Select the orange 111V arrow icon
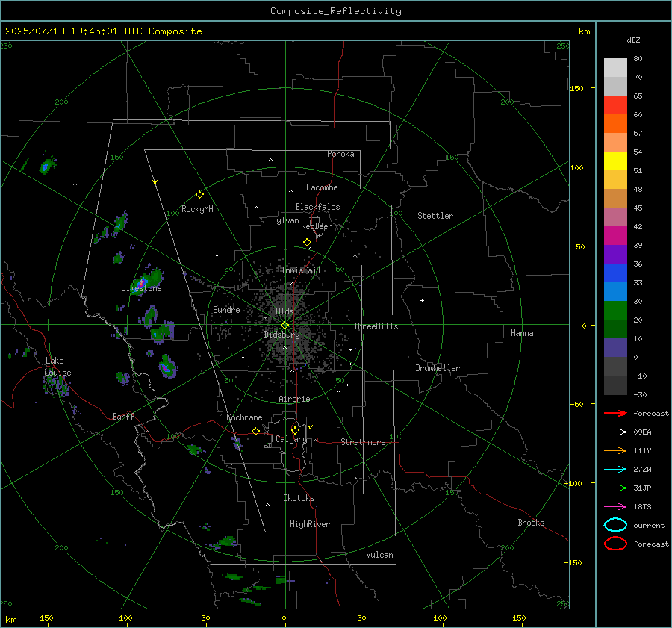672x628 pixels. (615, 450)
